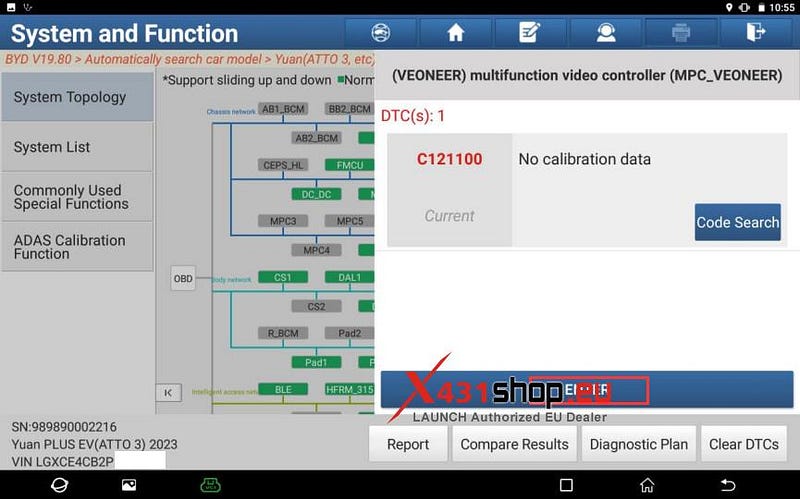Viewport: 800px width, 499px height.
Task: Tap the Android home navigation icon
Action: pos(647,485)
